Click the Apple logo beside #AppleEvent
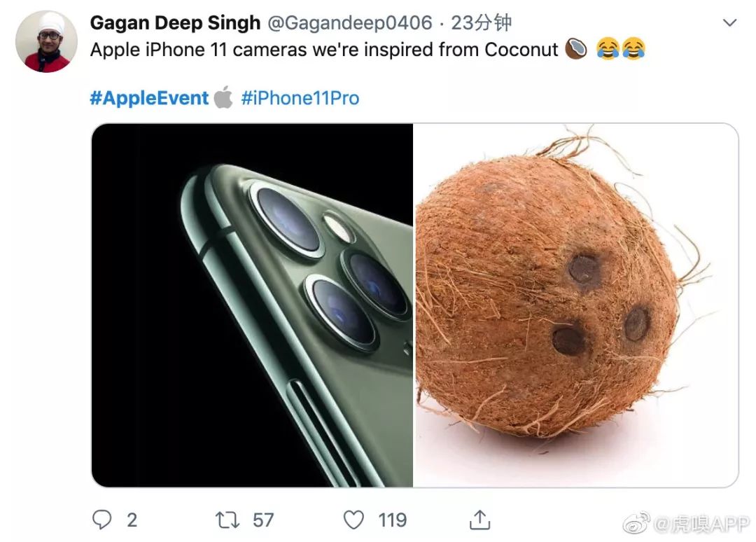The height and width of the screenshot is (542, 756). pos(223,97)
